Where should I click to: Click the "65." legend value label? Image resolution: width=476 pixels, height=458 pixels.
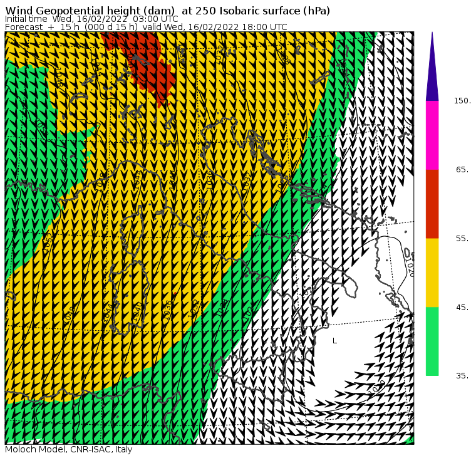pos(462,170)
